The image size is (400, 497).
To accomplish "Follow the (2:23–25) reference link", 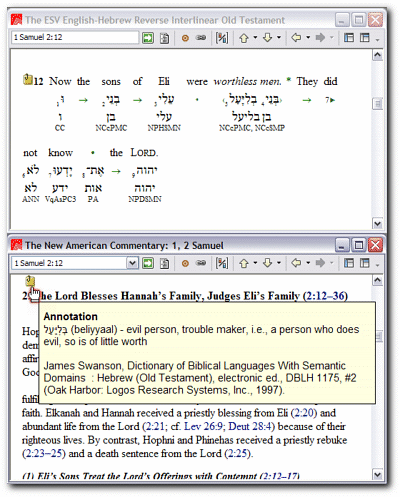I will (44, 454).
